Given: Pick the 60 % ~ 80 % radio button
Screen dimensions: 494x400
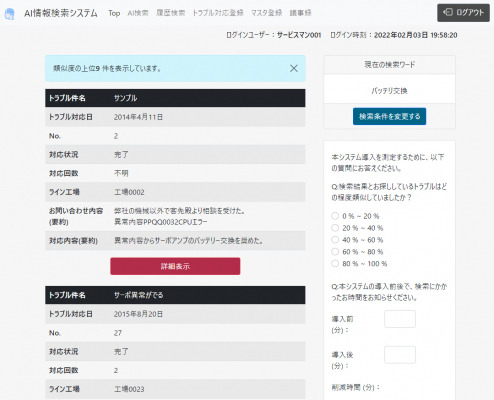Looking at the screenshot, I should click(335, 252).
